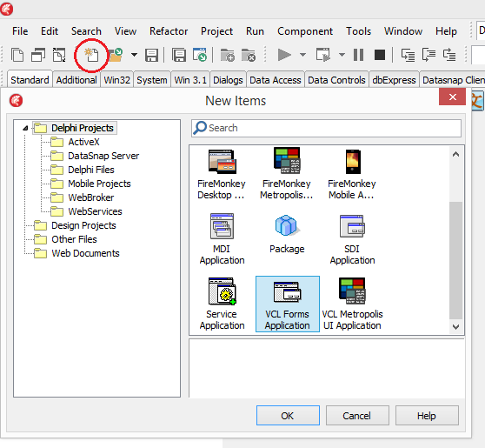Click the Save floppy disk icon
This screenshot has width=485, height=448.
(151, 55)
